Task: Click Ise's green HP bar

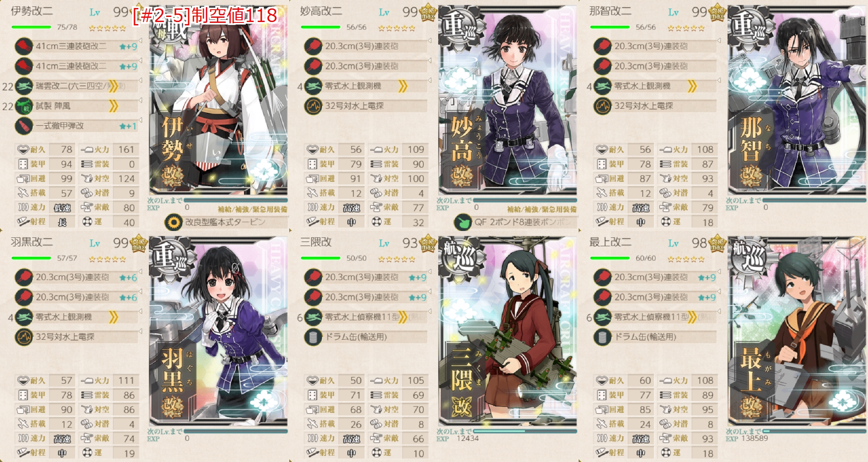Action: pyautogui.click(x=31, y=27)
